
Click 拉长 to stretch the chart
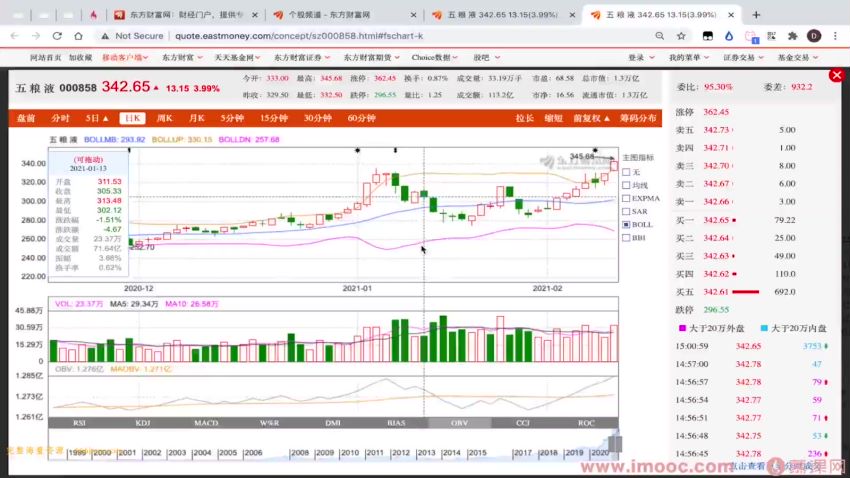[x=524, y=118]
